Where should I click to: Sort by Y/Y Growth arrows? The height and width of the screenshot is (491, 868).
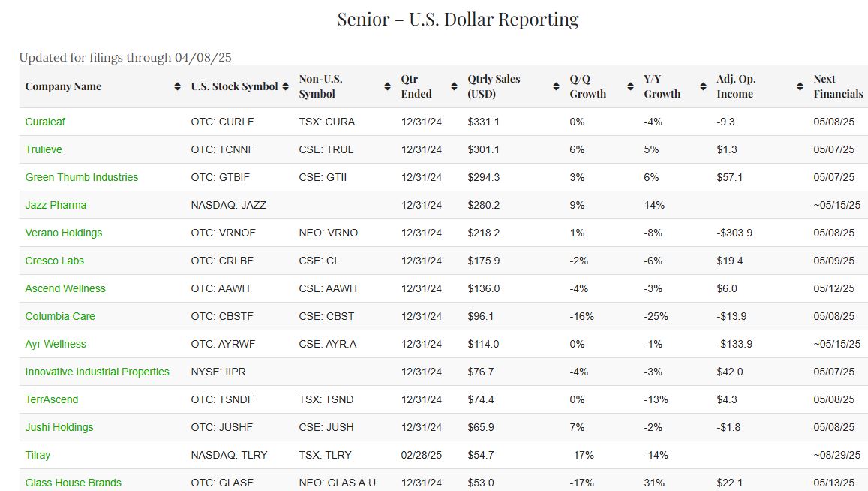(x=703, y=86)
